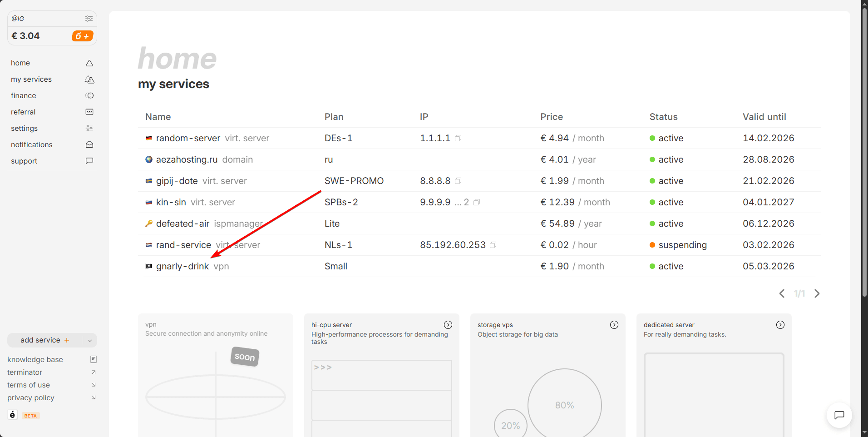Image resolution: width=868 pixels, height=437 pixels.
Task: Select support in the sidebar menu
Action: pyautogui.click(x=24, y=161)
